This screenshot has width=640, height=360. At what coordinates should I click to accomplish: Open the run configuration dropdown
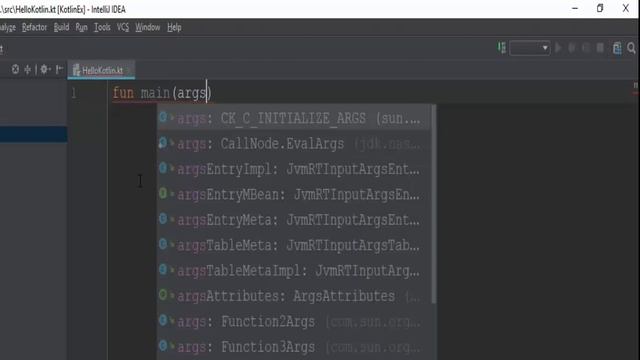(x=529, y=48)
